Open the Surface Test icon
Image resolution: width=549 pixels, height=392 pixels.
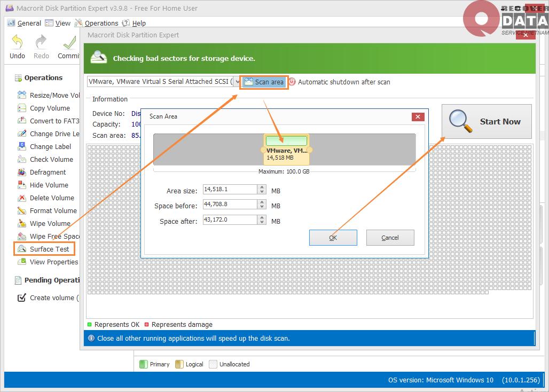click(22, 249)
